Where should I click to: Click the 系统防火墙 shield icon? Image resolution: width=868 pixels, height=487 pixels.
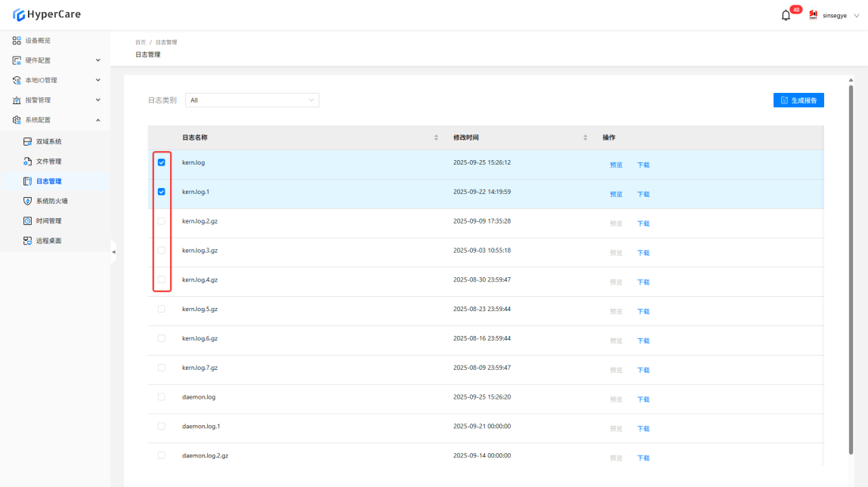[x=27, y=202]
